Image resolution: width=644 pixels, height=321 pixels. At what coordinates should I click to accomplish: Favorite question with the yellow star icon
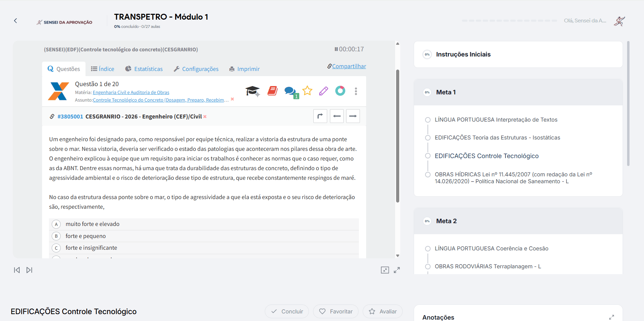pyautogui.click(x=307, y=91)
